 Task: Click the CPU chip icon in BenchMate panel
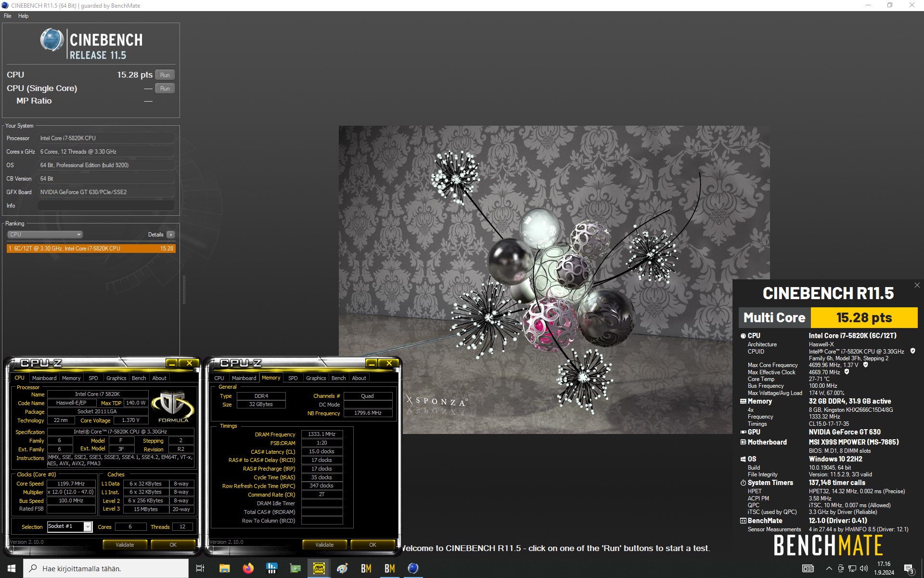pos(743,336)
